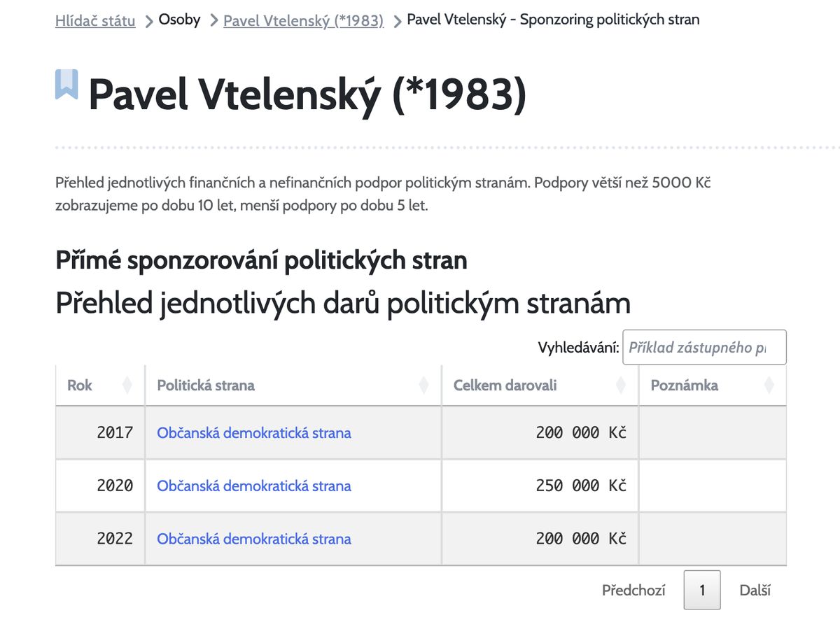Click the Osoby breadcrumb item
840x636 pixels.
pos(179,20)
